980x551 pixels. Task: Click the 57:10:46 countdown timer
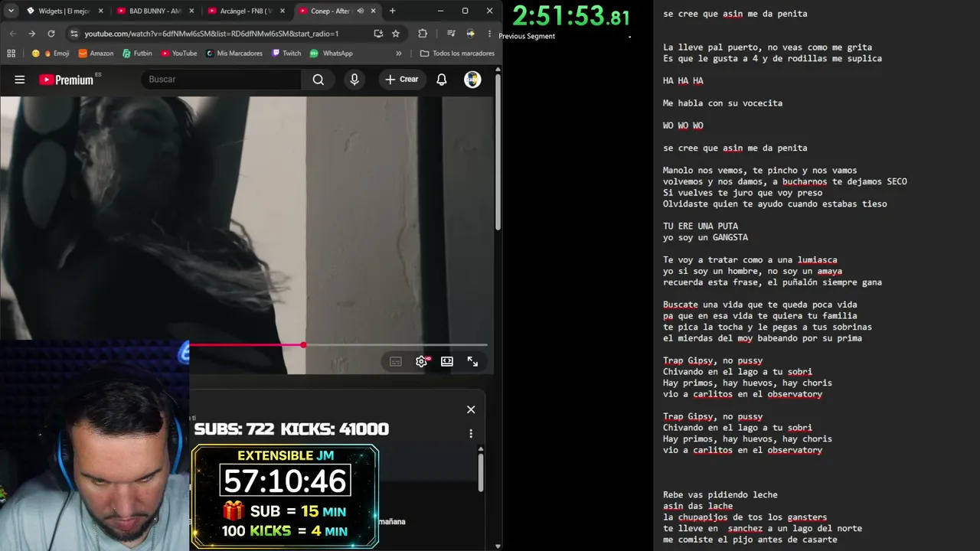286,481
